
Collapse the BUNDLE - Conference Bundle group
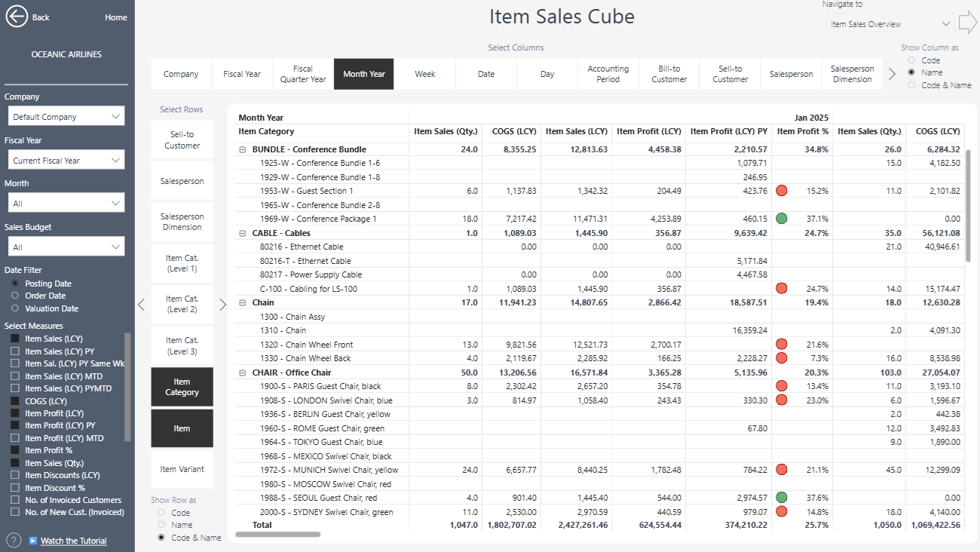click(x=243, y=149)
